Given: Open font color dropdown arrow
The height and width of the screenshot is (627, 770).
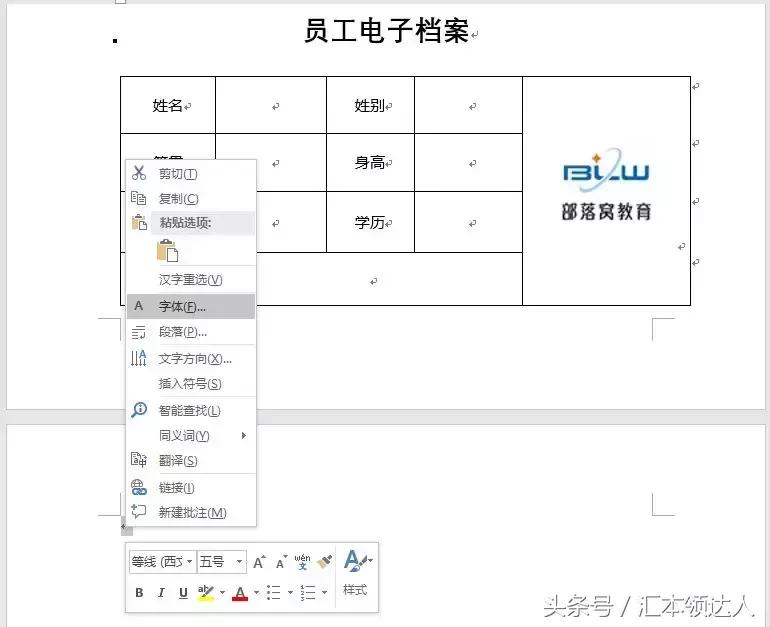Looking at the screenshot, I should click(256, 593).
